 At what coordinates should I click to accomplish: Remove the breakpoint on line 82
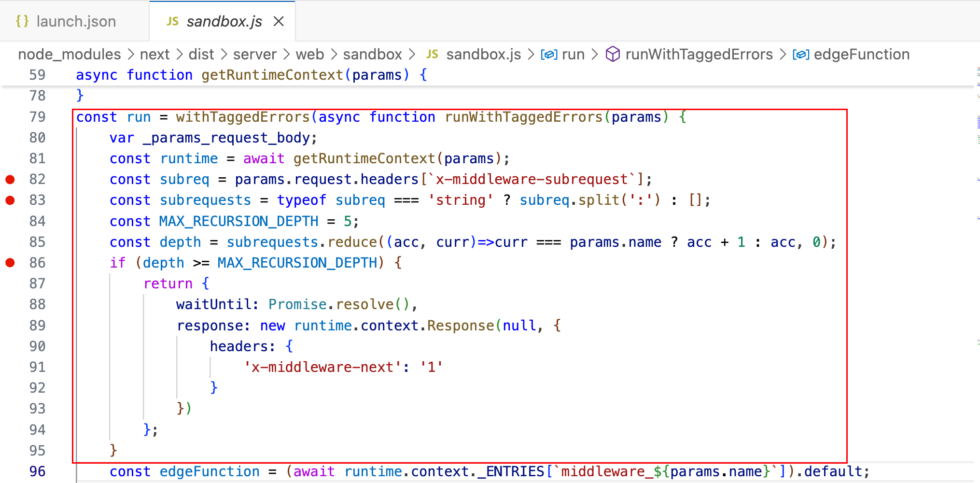pyautogui.click(x=10, y=180)
